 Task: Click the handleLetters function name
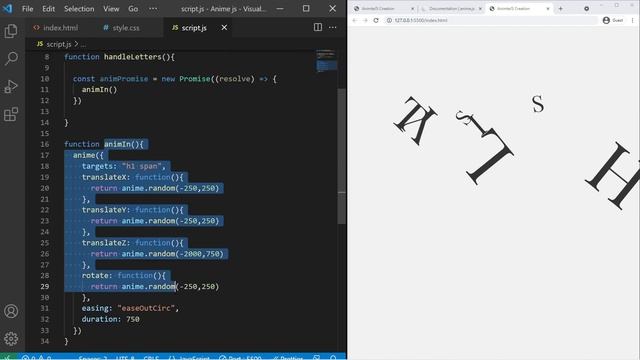133,57
